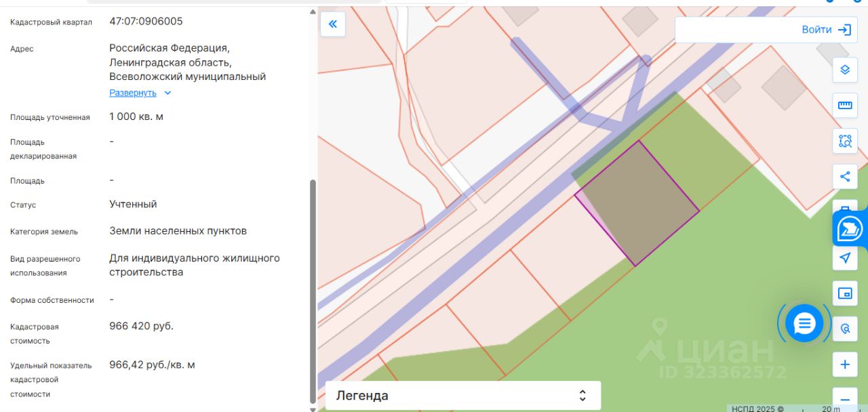Viewport: 868px width, 412px height.
Task: Click the login arrow icon next to Войти
Action: [x=844, y=30]
